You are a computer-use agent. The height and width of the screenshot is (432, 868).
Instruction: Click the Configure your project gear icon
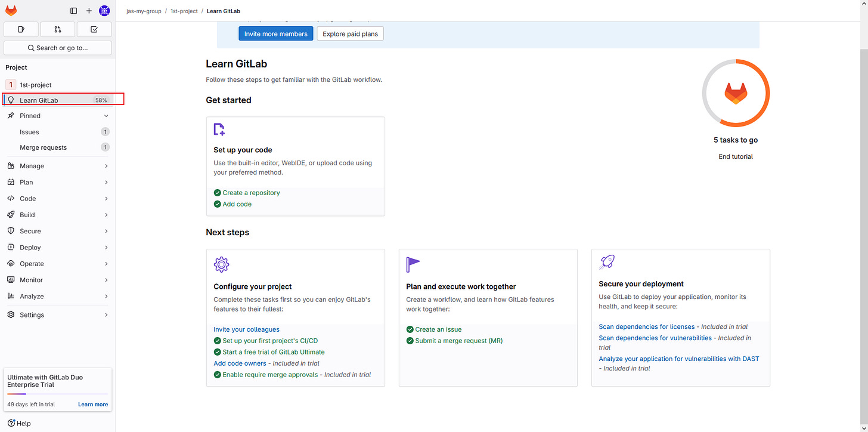point(221,264)
